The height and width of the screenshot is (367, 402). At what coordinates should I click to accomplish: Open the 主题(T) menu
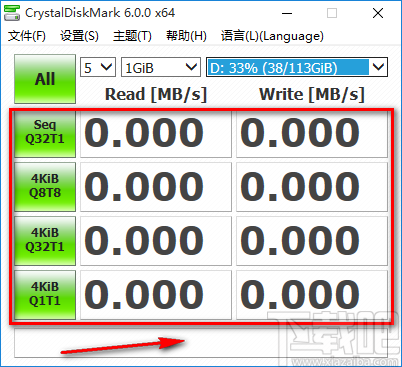[x=132, y=36]
